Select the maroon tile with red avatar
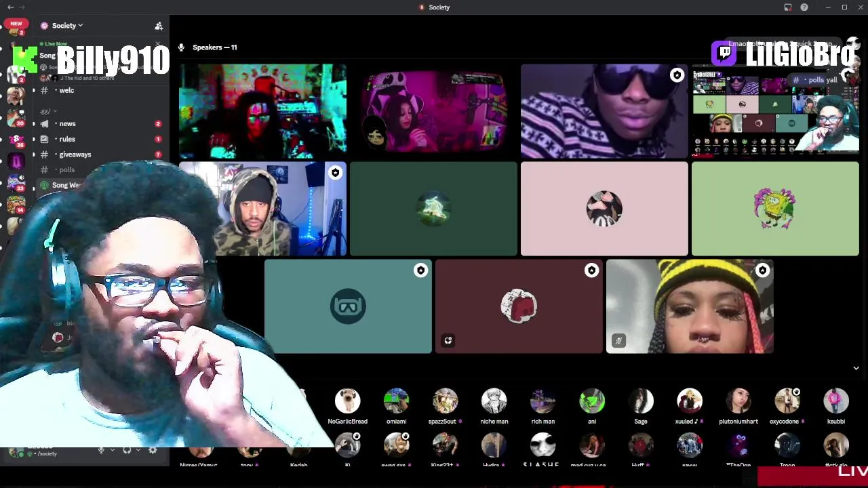The width and height of the screenshot is (868, 488). 519,306
